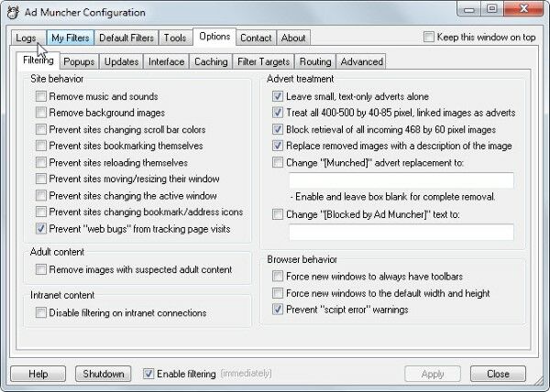Disable the Enable filtering checkbox

(148, 374)
